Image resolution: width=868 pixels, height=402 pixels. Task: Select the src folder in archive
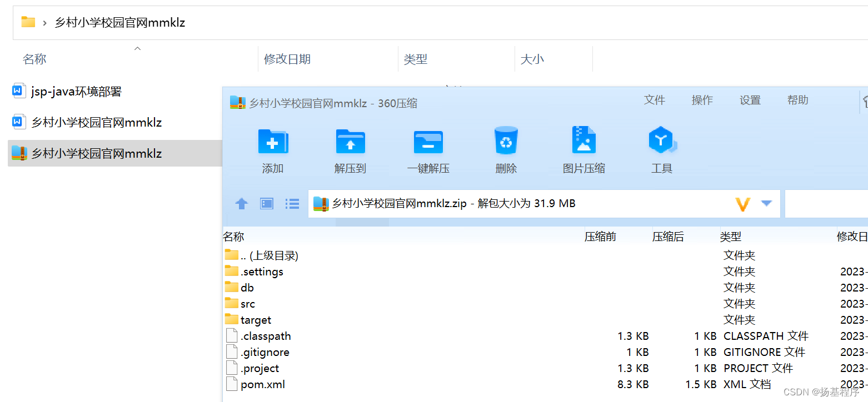(247, 304)
